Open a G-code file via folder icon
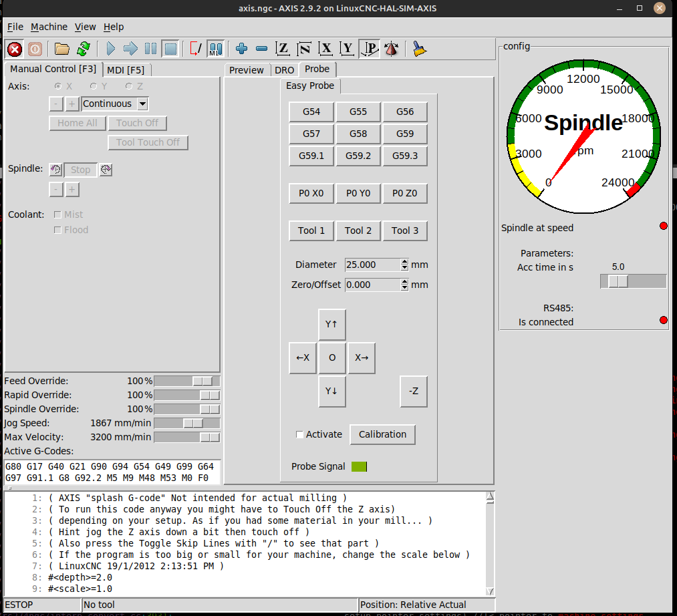This screenshot has height=616, width=677. (61, 49)
